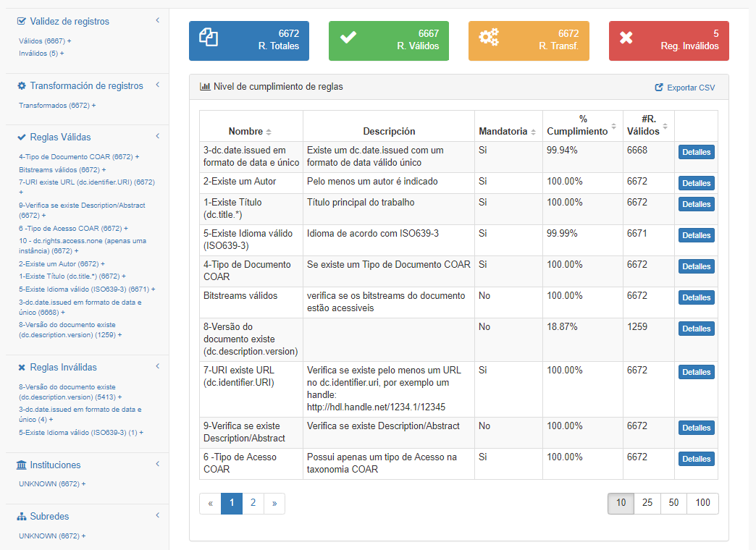Open Detalles for 2-Existe um Autor

696,183
